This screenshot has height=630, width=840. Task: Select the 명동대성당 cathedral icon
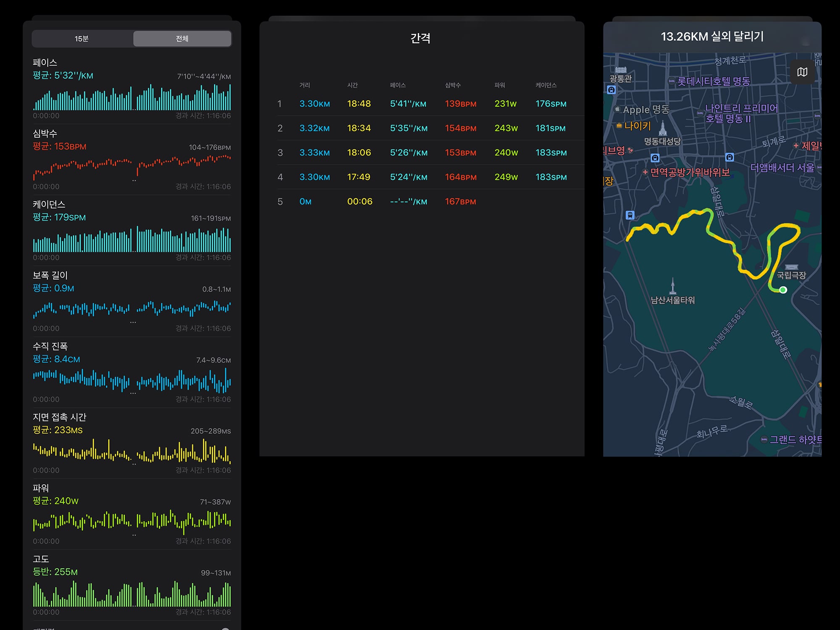[663, 128]
